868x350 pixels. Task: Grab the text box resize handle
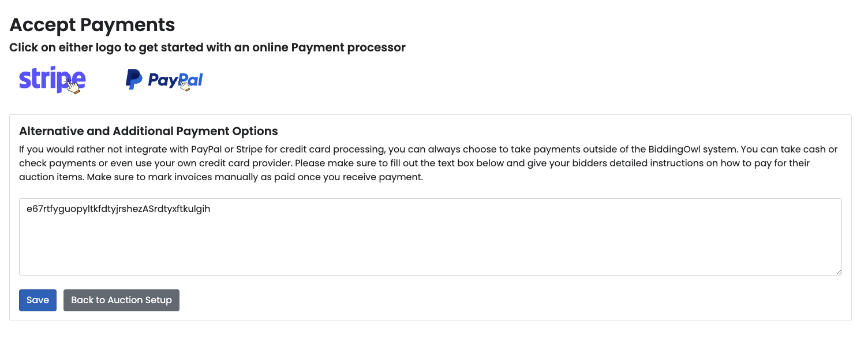point(838,271)
